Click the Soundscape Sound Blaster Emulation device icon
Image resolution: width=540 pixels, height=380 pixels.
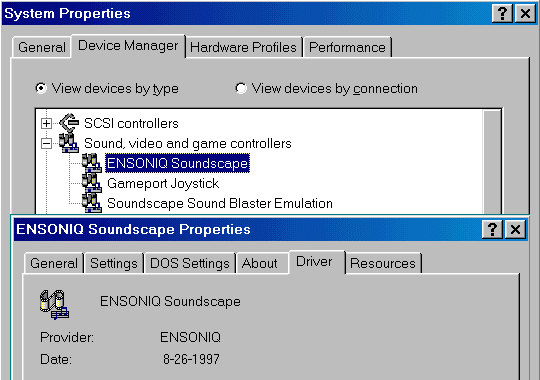[x=92, y=203]
